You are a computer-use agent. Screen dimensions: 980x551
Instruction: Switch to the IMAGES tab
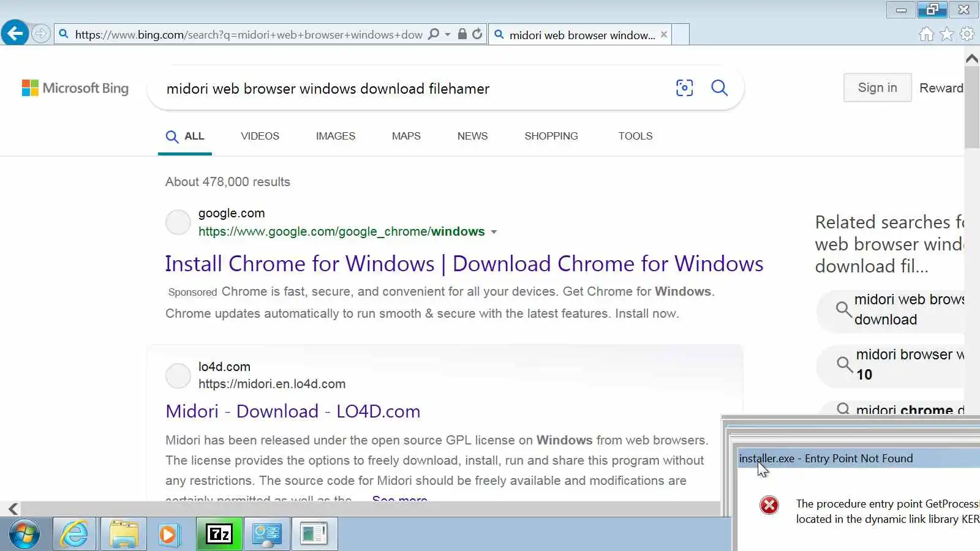[x=336, y=136]
